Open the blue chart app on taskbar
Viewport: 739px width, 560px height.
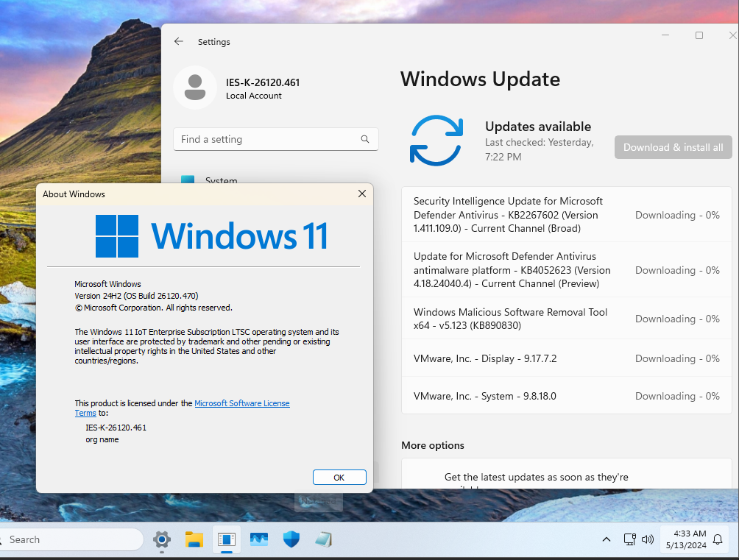259,539
